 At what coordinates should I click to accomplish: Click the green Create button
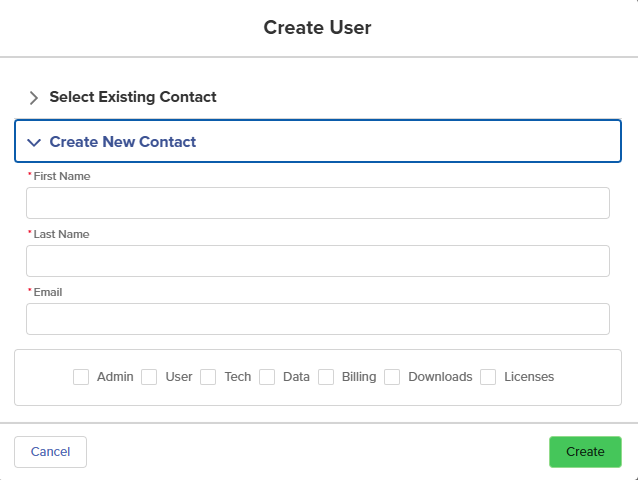585,452
